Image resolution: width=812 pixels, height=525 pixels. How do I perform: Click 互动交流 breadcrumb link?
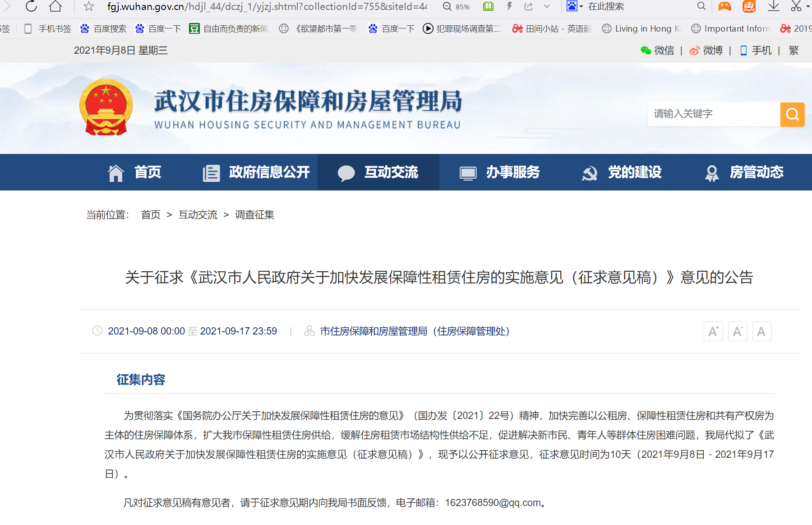[x=198, y=215]
